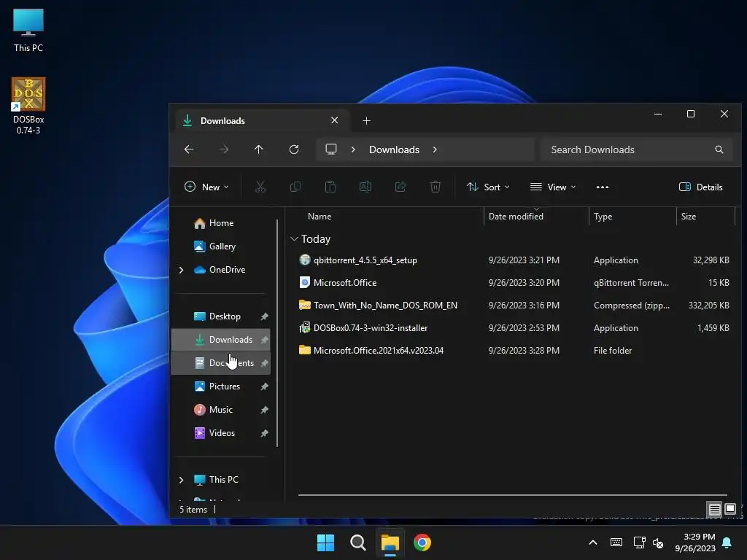Screen dimensions: 747x560
Task: Click pin icon next to Music
Action: (x=264, y=410)
